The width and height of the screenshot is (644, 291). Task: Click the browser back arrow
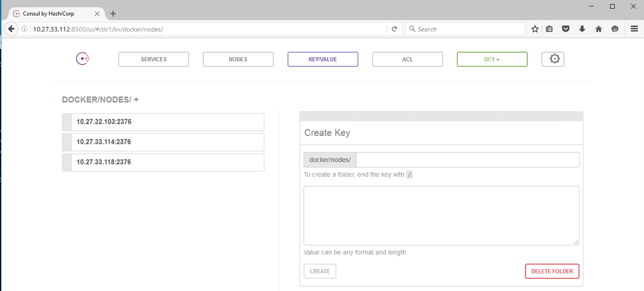pyautogui.click(x=11, y=29)
